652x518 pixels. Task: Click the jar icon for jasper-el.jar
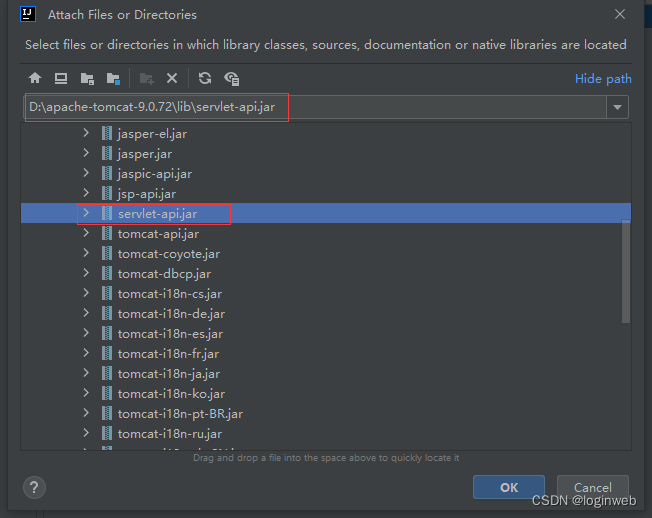107,133
